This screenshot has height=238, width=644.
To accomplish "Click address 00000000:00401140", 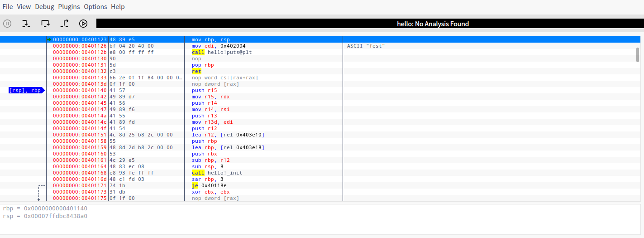I will click(80, 90).
